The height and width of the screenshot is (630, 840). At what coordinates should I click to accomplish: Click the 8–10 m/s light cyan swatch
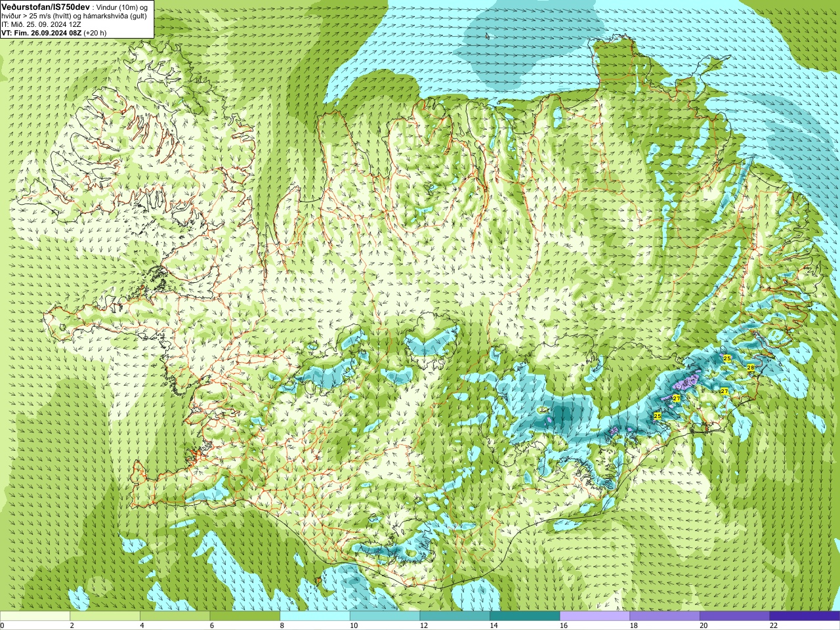315,616
